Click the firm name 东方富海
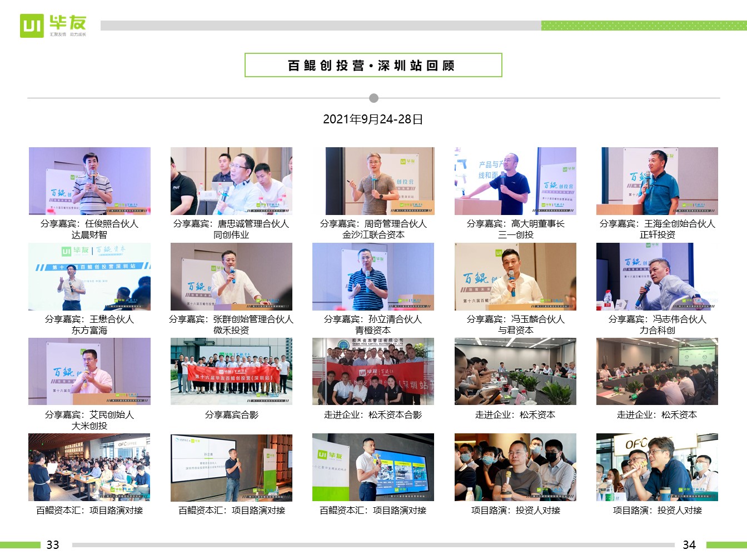The image size is (747, 560). (x=89, y=331)
